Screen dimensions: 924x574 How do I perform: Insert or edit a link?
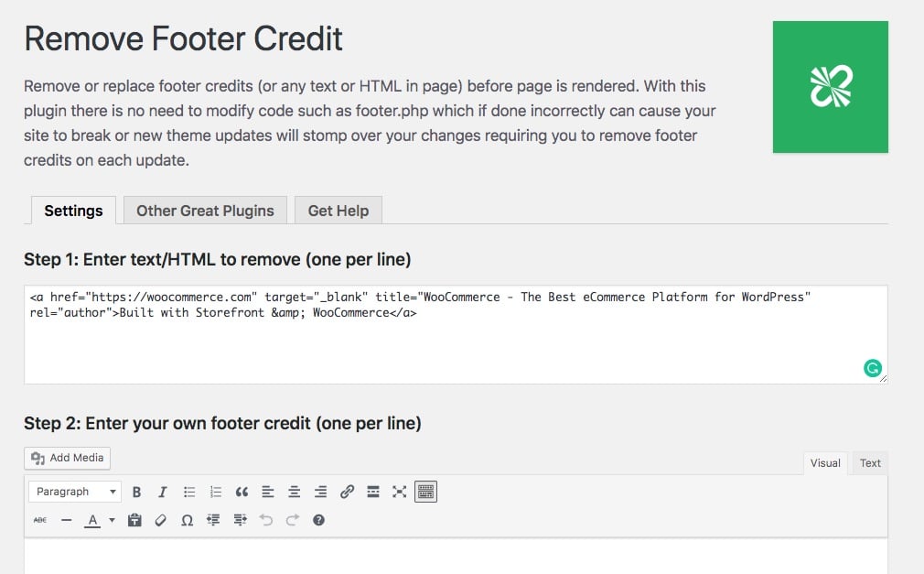pyautogui.click(x=347, y=492)
